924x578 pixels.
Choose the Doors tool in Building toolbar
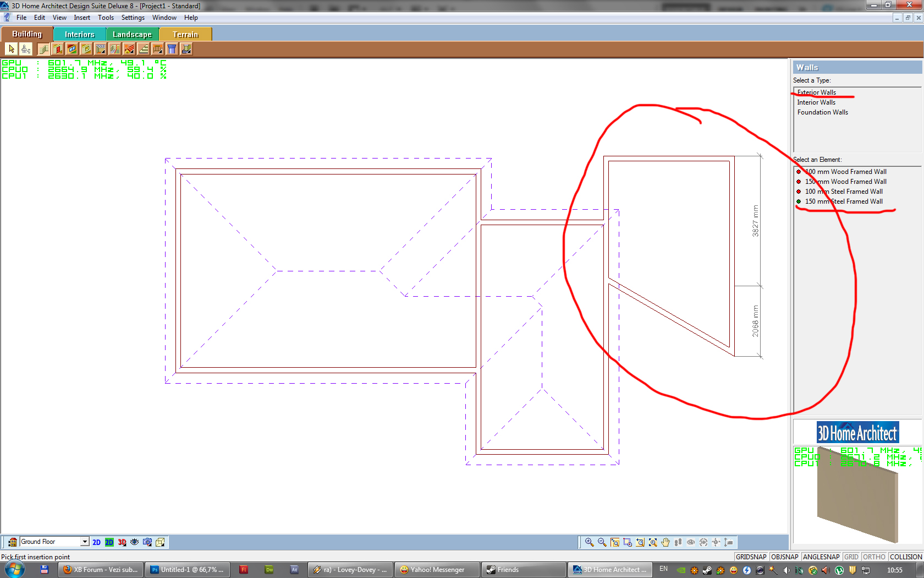click(58, 49)
